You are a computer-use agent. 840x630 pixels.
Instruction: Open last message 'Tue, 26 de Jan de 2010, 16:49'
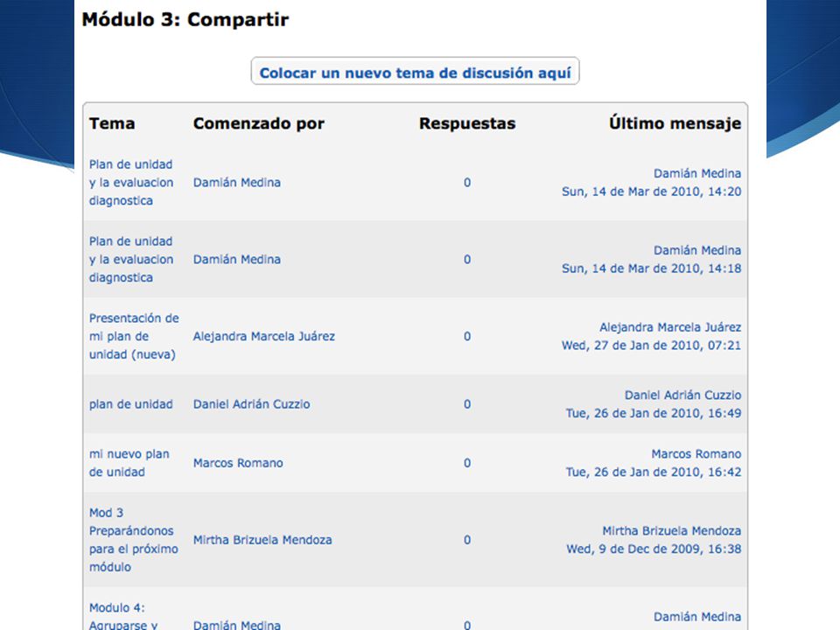pyautogui.click(x=654, y=414)
